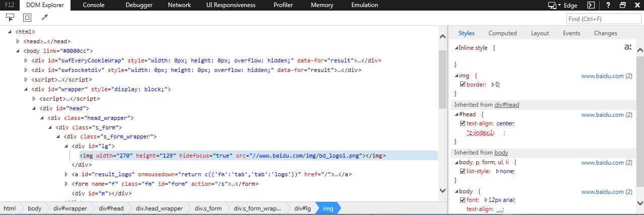Open the Events tab
Viewport: 644px width, 215px height.
coord(571,33)
